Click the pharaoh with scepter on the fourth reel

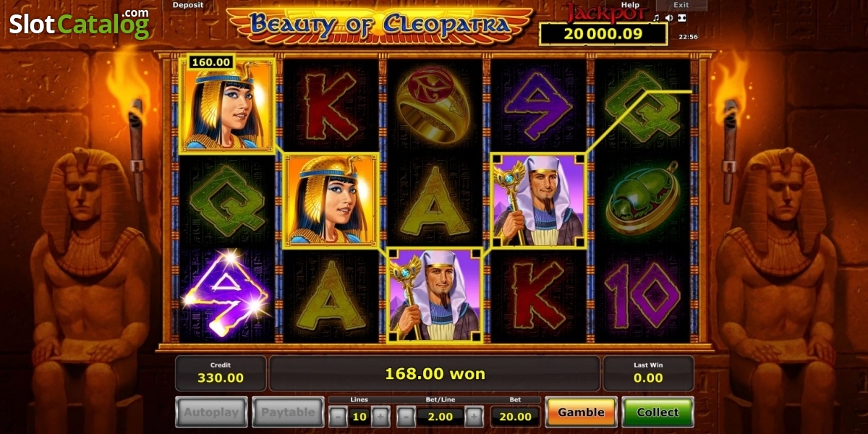538,200
